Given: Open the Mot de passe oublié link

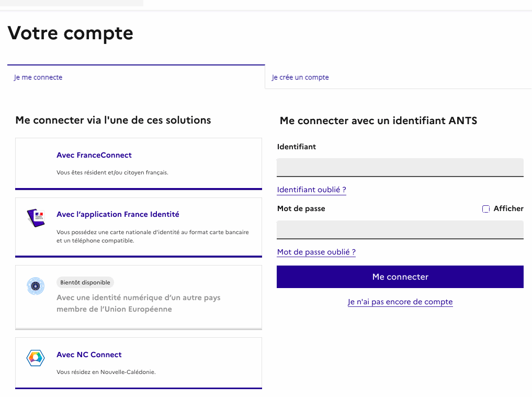Looking at the screenshot, I should pyautogui.click(x=316, y=252).
